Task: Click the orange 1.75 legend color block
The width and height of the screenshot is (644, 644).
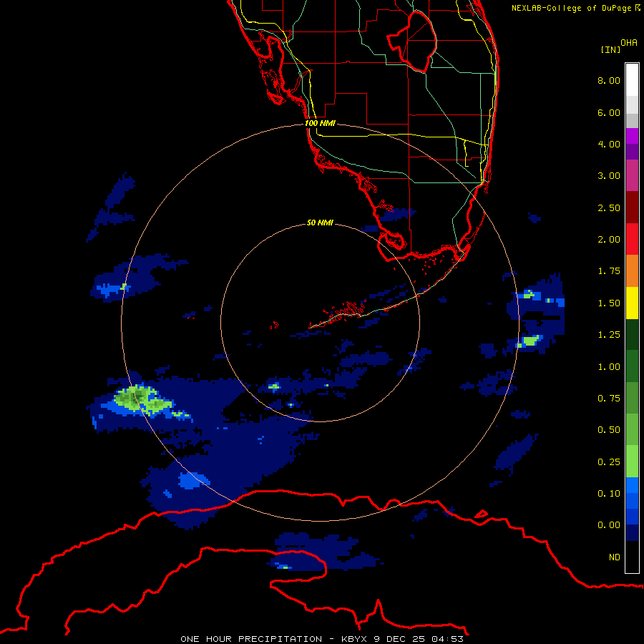Action: (632, 271)
